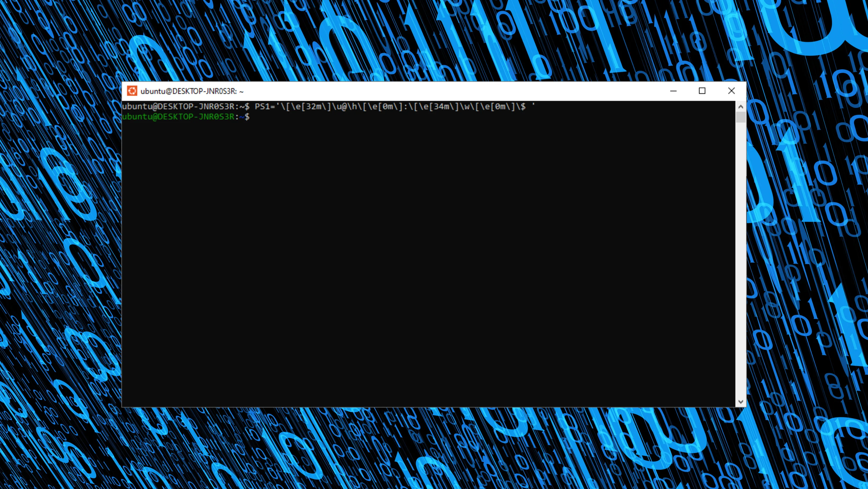Open the Ubuntu icon window menu

132,91
